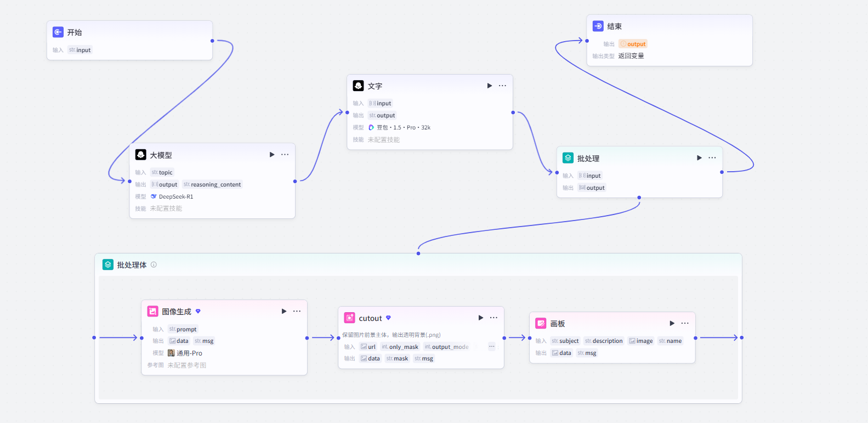Open more options menu on 画板 node
The image size is (868, 423).
685,323
